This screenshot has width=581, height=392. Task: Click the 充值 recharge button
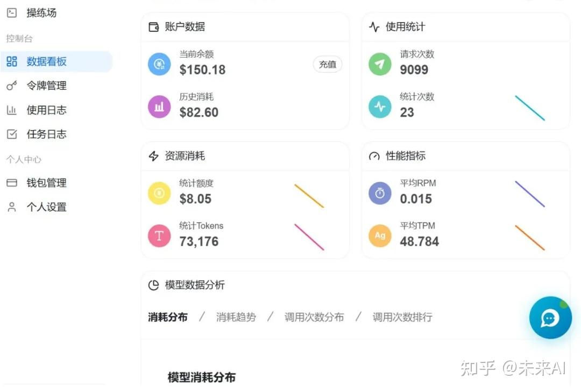pos(327,64)
